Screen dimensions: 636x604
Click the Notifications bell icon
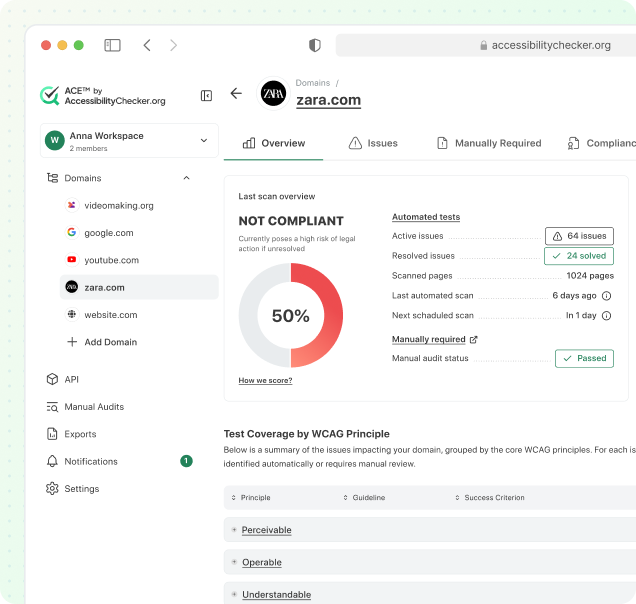(52, 461)
